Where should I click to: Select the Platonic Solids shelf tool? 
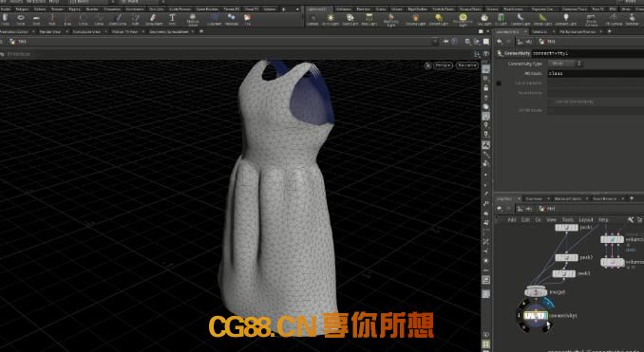pyautogui.click(x=193, y=20)
